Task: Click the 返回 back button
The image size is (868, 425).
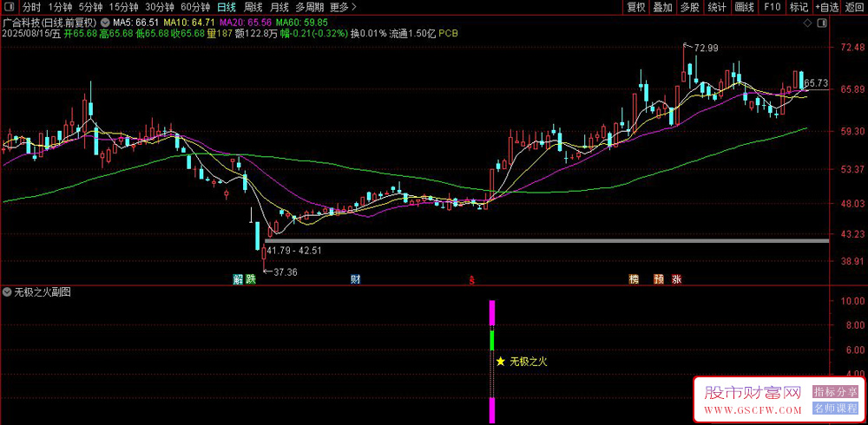Action: [854, 7]
